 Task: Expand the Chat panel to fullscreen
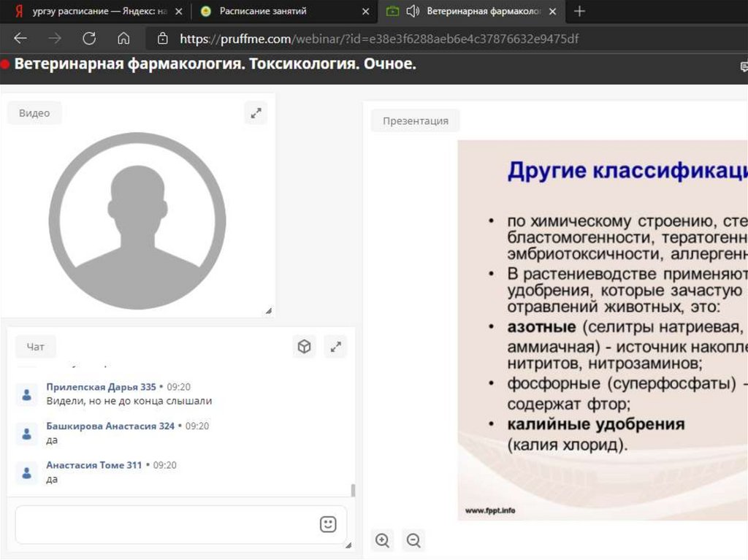click(x=336, y=347)
